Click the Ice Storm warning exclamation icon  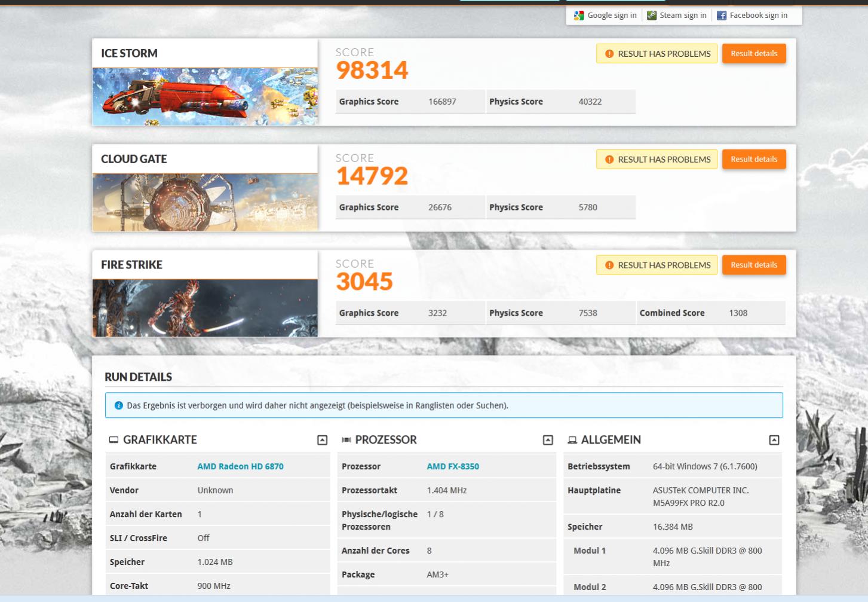[609, 54]
